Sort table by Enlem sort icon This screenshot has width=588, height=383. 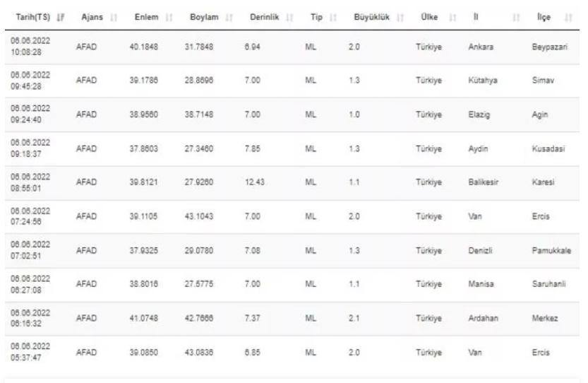(169, 17)
